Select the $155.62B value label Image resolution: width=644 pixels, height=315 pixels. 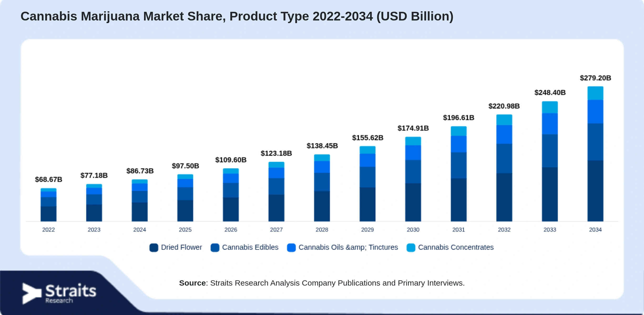click(367, 138)
